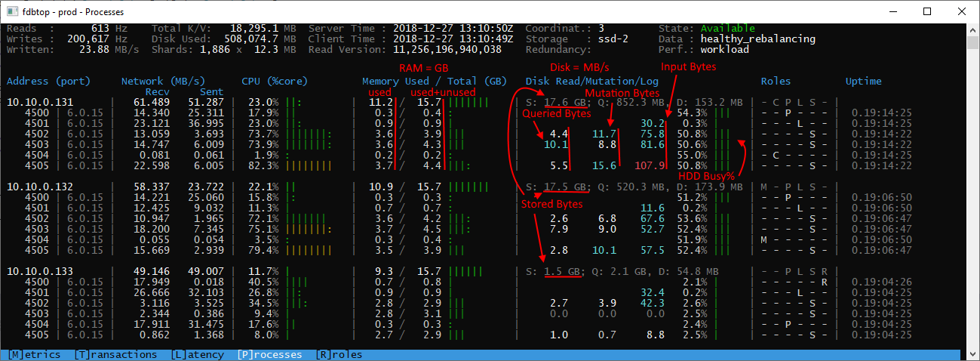This screenshot has height=361, width=980.
Task: Maximize the fdbtop window
Action: (926, 12)
